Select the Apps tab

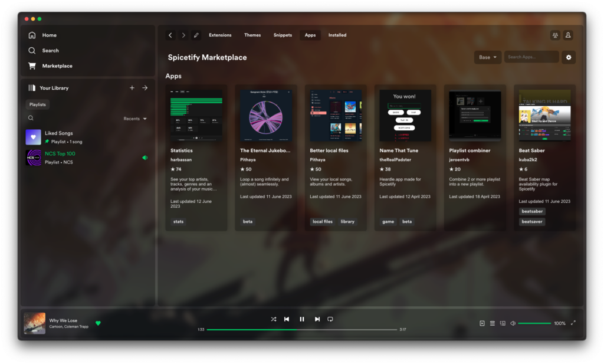(x=310, y=35)
